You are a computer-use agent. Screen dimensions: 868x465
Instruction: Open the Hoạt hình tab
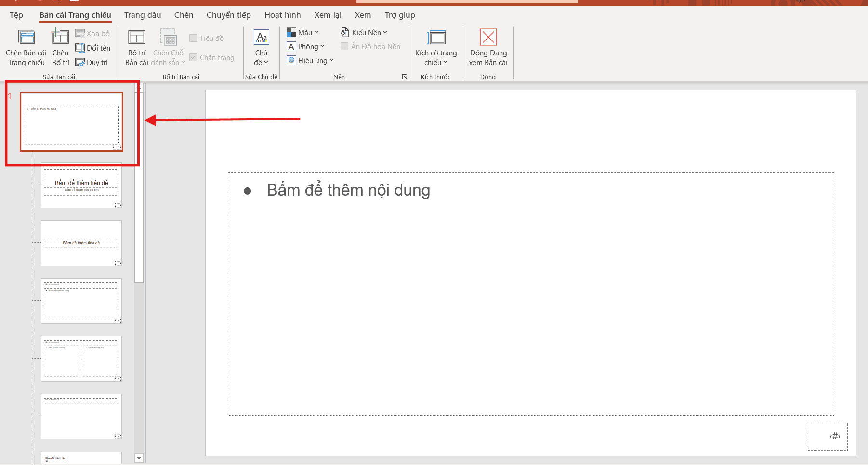(x=282, y=15)
